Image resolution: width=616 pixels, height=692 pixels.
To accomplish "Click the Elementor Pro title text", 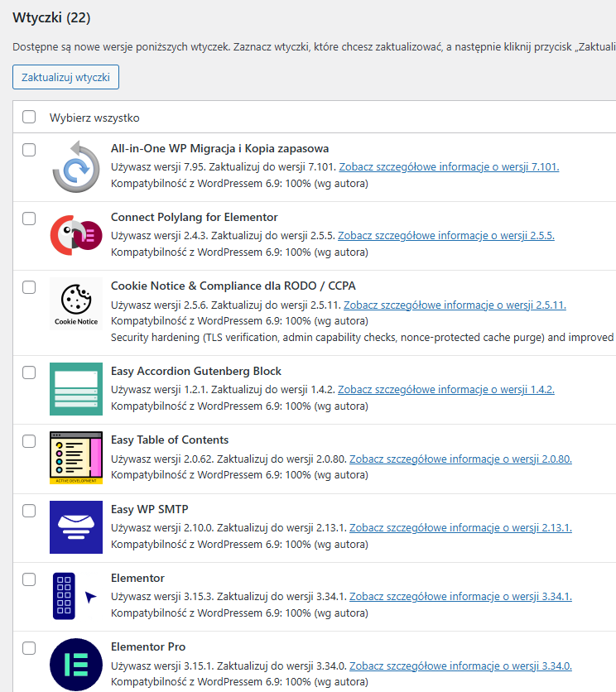I will click(x=148, y=647).
